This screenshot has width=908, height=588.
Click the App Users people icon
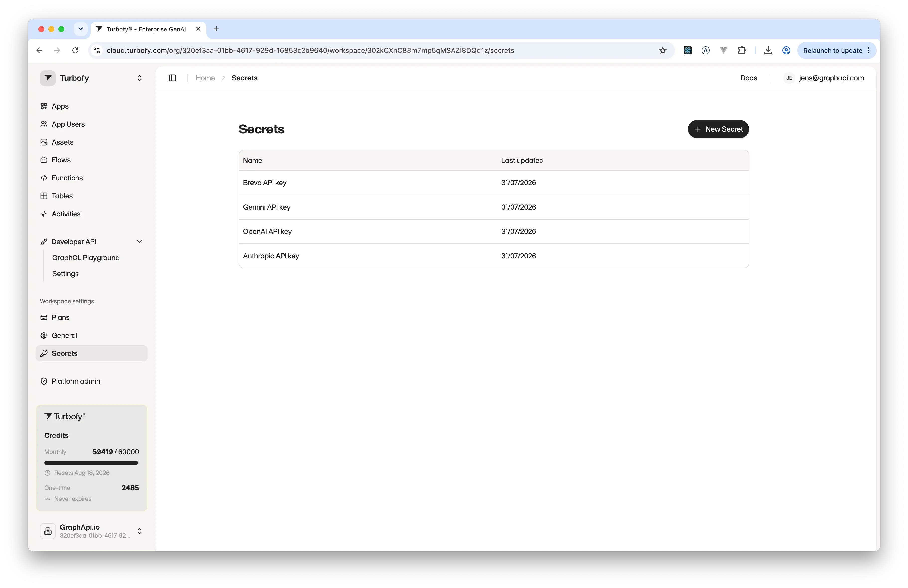[44, 124]
